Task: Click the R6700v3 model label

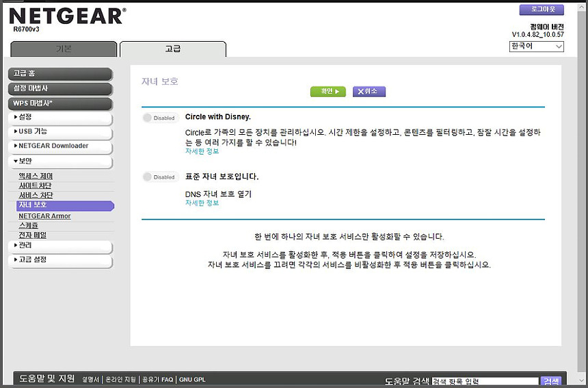Action: [x=26, y=29]
